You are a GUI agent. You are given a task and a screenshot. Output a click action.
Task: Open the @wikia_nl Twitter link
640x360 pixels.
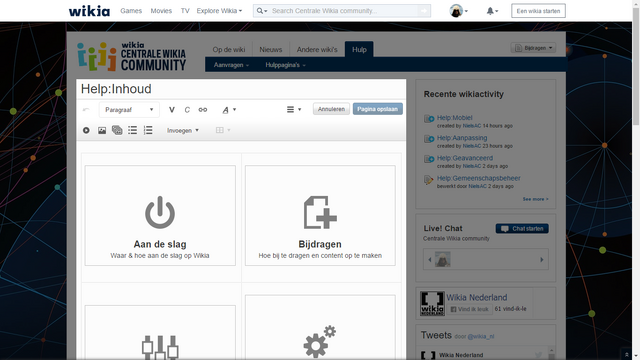480,337
